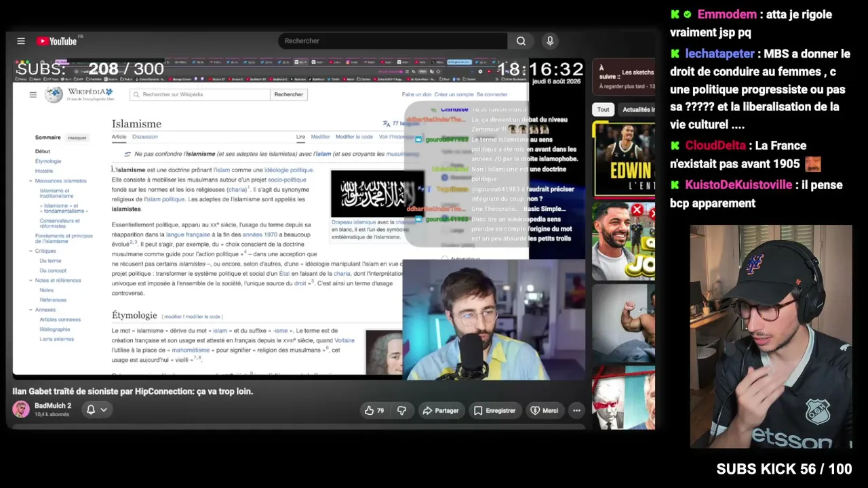868x488 pixels.
Task: Click username CloudDelta in chat
Action: 715,146
